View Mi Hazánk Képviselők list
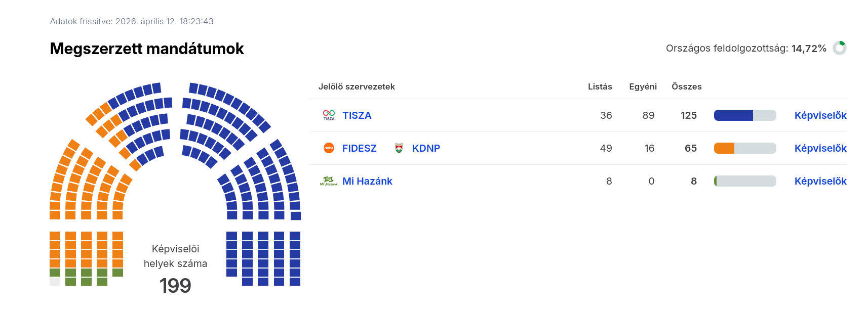 (820, 181)
